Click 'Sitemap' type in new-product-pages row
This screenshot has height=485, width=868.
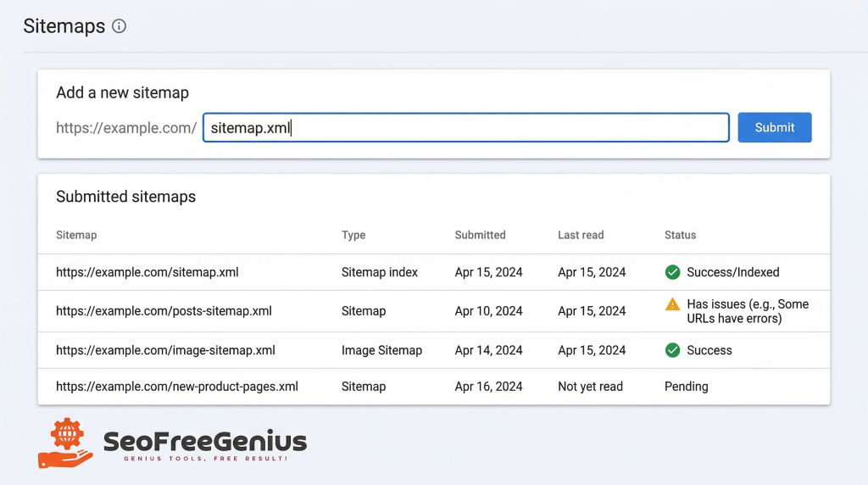(x=364, y=387)
